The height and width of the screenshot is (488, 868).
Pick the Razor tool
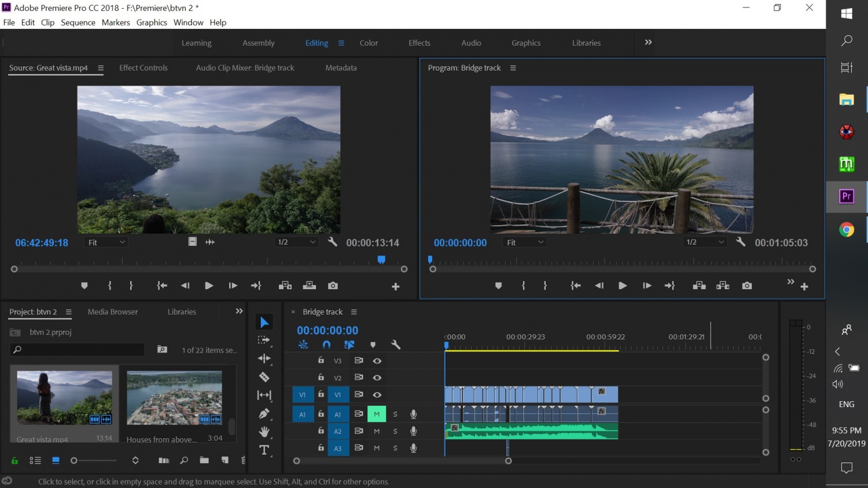pyautogui.click(x=264, y=377)
